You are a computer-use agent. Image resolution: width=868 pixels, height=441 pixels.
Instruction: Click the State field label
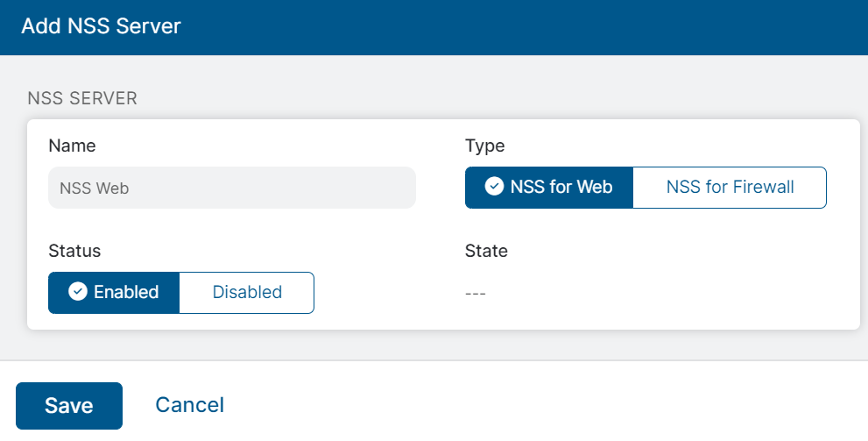coord(486,251)
